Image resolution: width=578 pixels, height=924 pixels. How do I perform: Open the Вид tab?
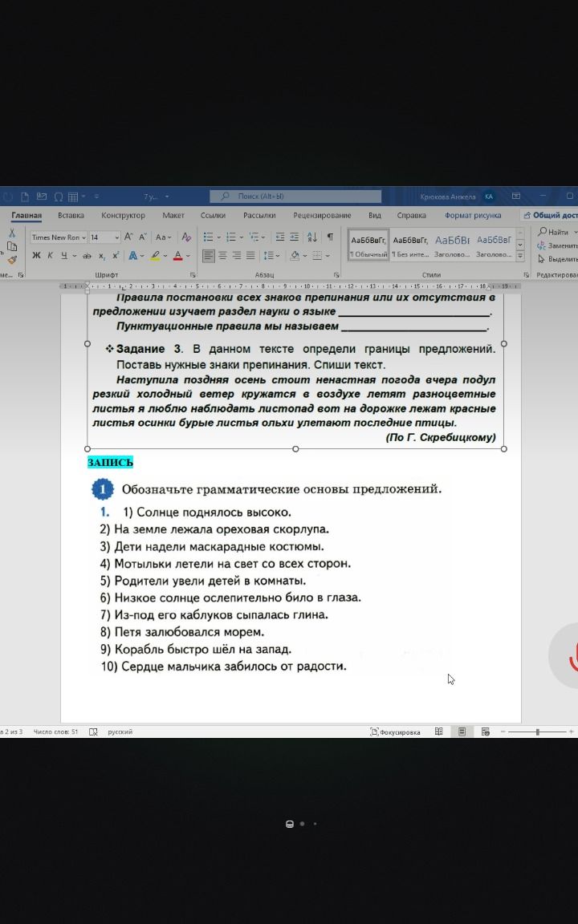(x=375, y=215)
